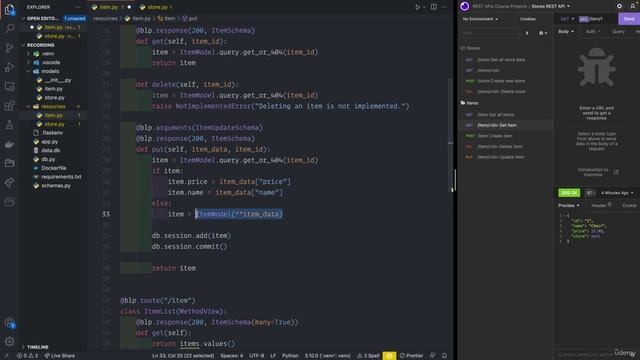Screen dimensions: 640x360
Task: Open Insomnia account user icon
Action: pos(633,6)
